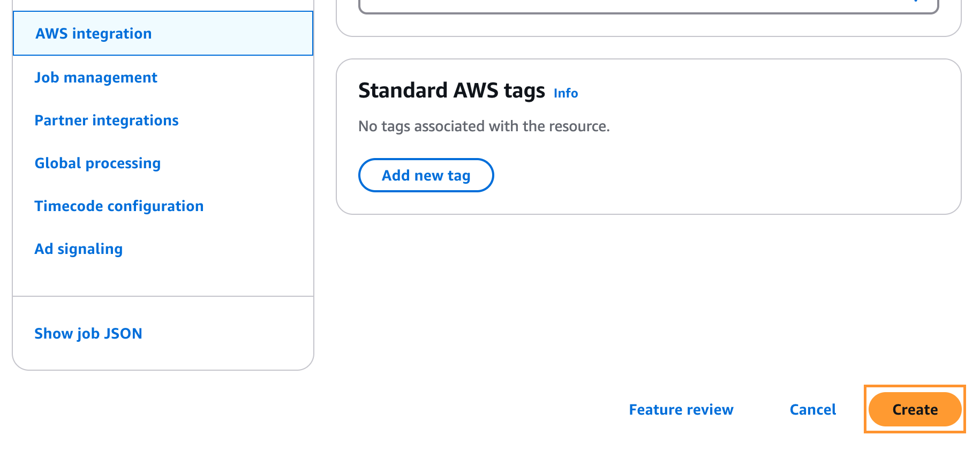The height and width of the screenshot is (450, 980).
Task: Select AWS integration in the sidebar
Action: (x=94, y=34)
